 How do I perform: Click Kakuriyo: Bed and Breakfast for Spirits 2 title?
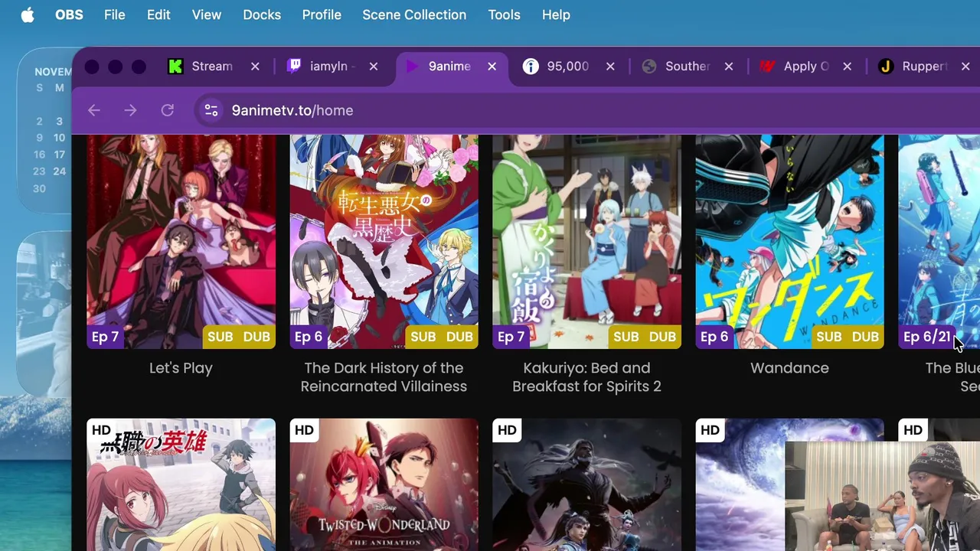(x=586, y=377)
